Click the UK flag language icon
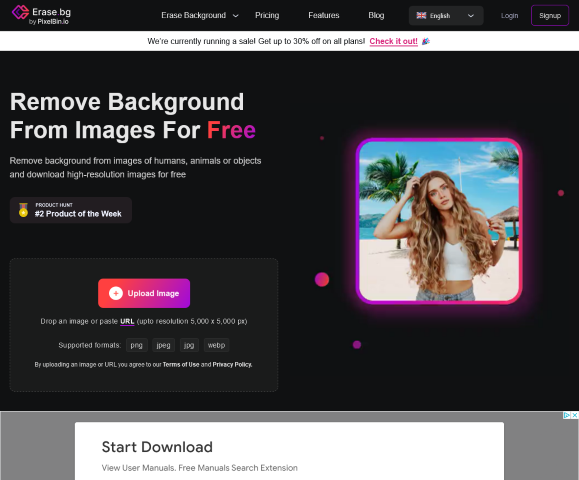579x480 pixels. tap(421, 16)
